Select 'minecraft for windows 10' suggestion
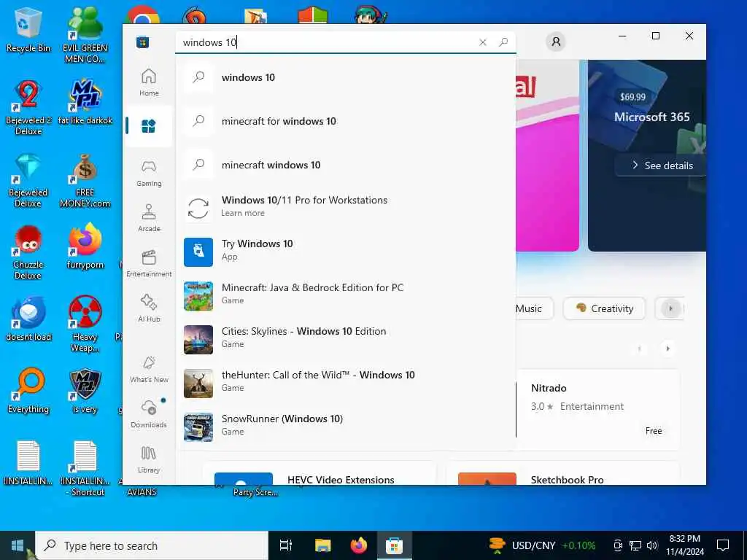Screen dimensions: 747x560 (347, 121)
